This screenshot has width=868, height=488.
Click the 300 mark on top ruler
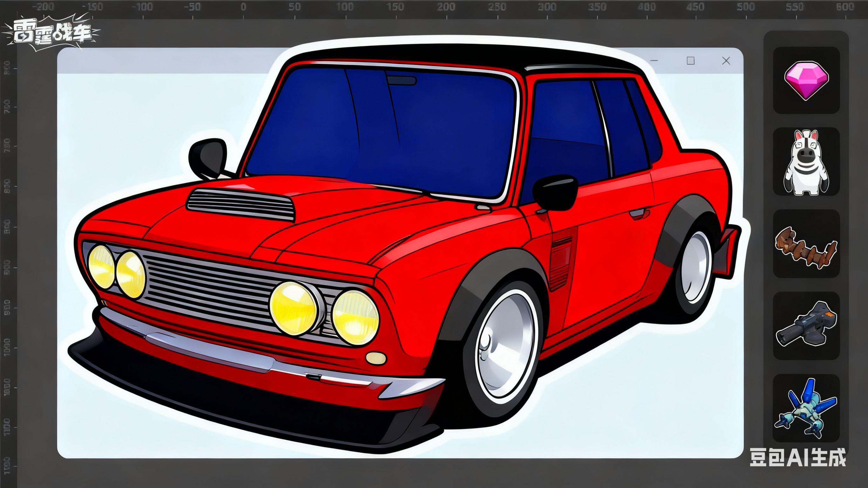pos(547,7)
